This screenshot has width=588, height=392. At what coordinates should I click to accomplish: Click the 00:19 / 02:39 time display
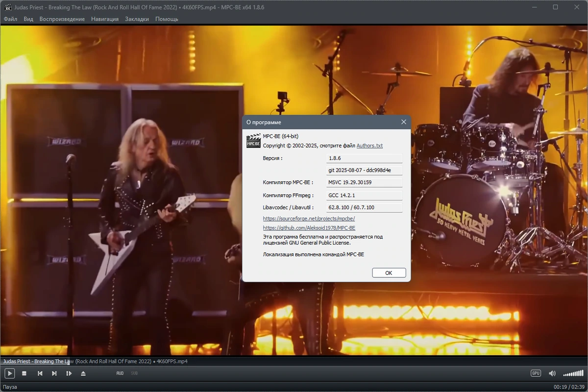tap(570, 387)
